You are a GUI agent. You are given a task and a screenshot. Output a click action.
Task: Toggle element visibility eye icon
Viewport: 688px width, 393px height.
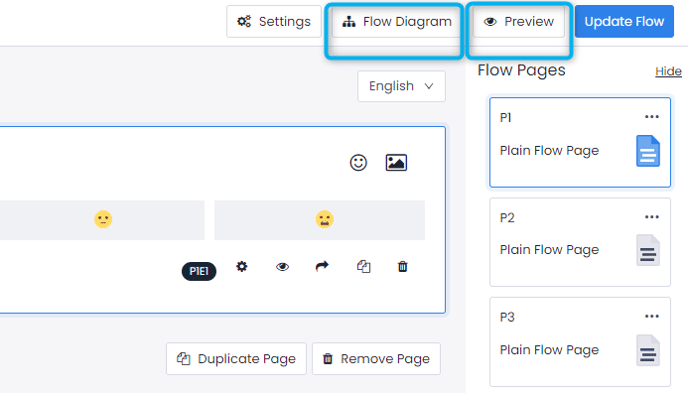pyautogui.click(x=282, y=267)
